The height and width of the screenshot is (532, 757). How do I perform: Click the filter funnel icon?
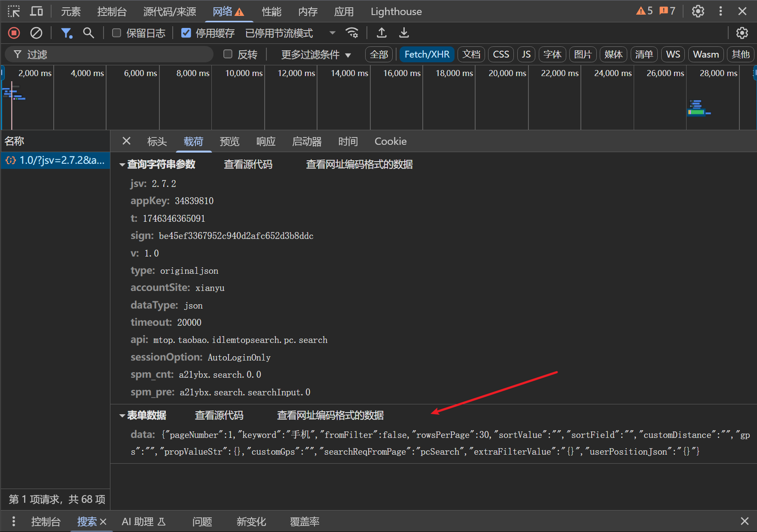(x=66, y=33)
